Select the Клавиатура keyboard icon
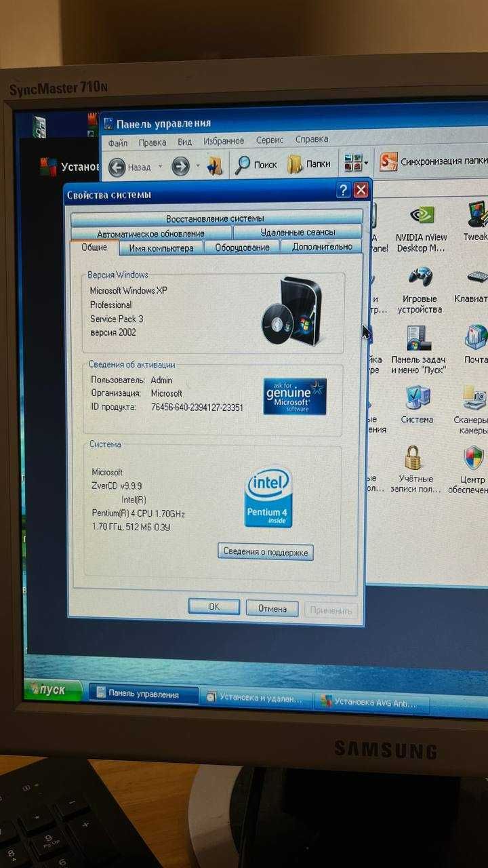The height and width of the screenshot is (868, 488). click(473, 288)
